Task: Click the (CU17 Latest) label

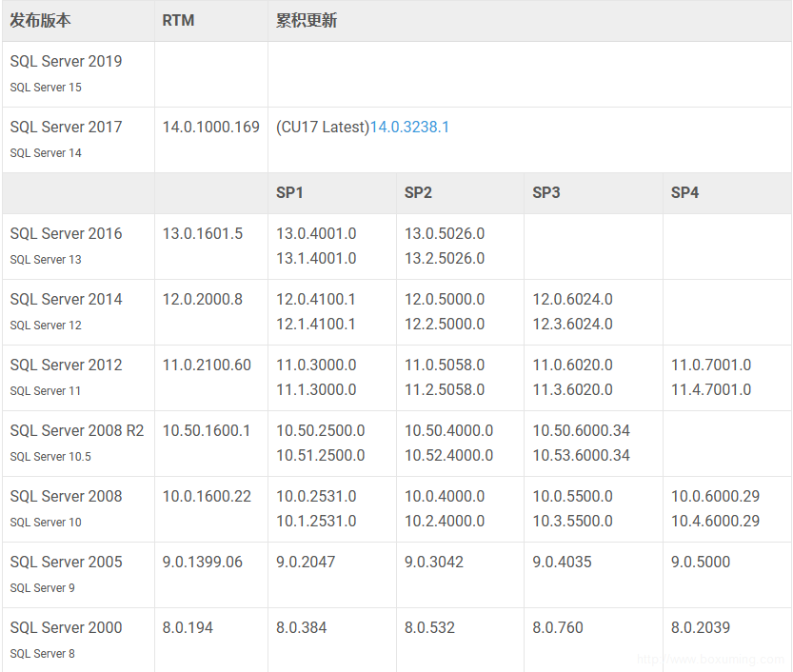Action: tap(323, 127)
